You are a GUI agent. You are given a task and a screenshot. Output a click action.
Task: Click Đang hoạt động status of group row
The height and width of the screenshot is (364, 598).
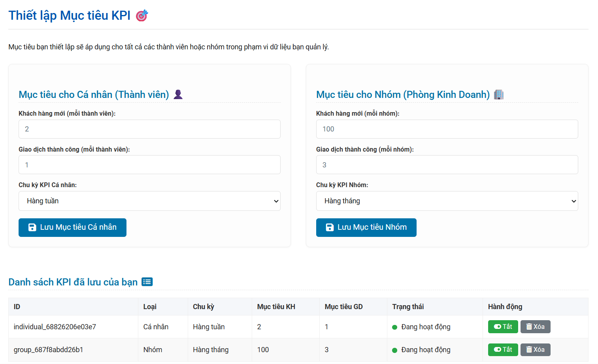[x=421, y=350]
